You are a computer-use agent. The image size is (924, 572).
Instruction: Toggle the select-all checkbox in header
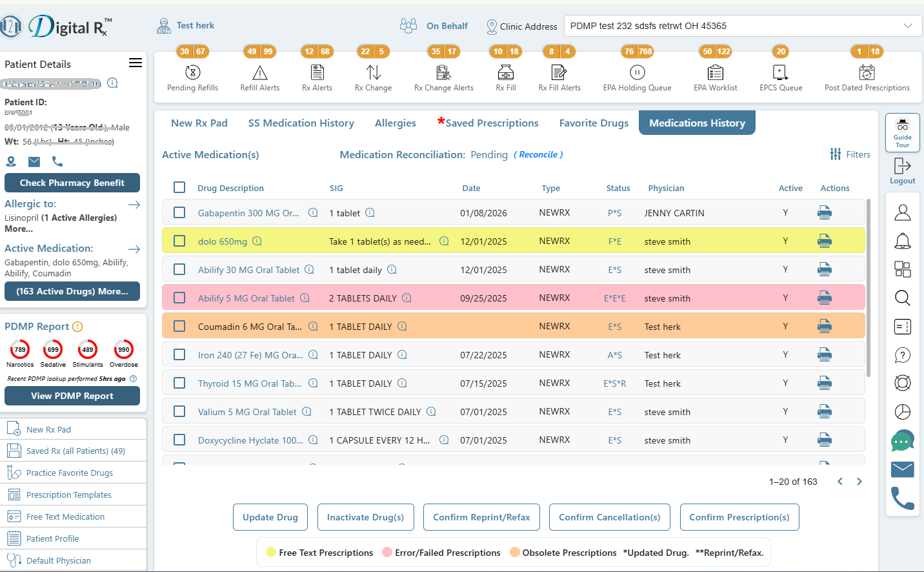pyautogui.click(x=179, y=187)
